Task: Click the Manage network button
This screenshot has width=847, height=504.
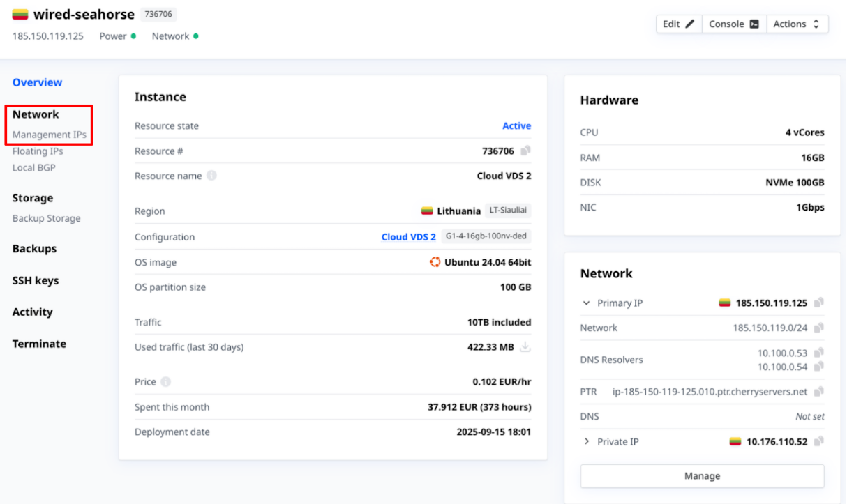Action: [x=702, y=476]
